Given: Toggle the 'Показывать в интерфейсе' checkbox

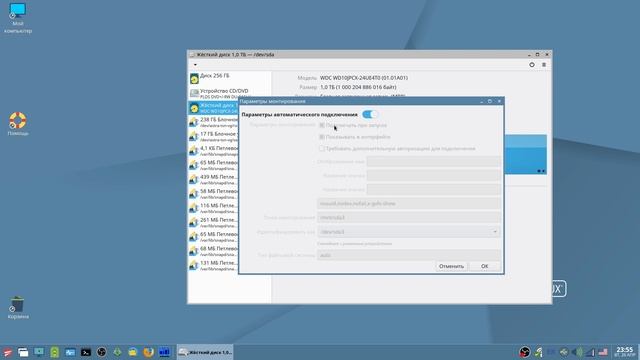Looking at the screenshot, I should click(x=322, y=137).
